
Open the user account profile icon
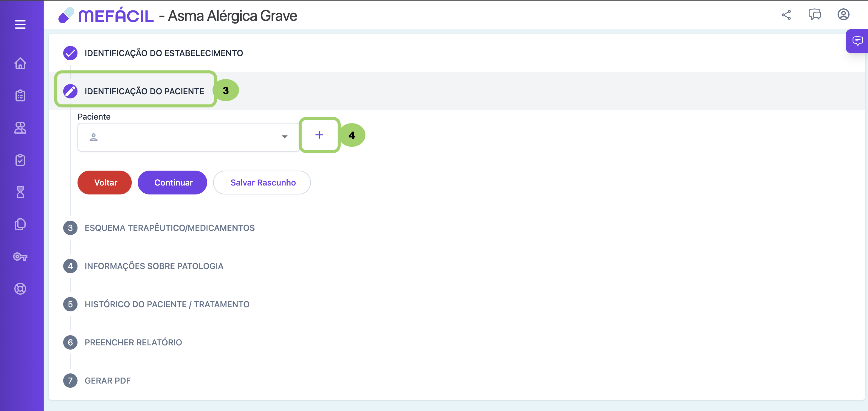(x=843, y=15)
